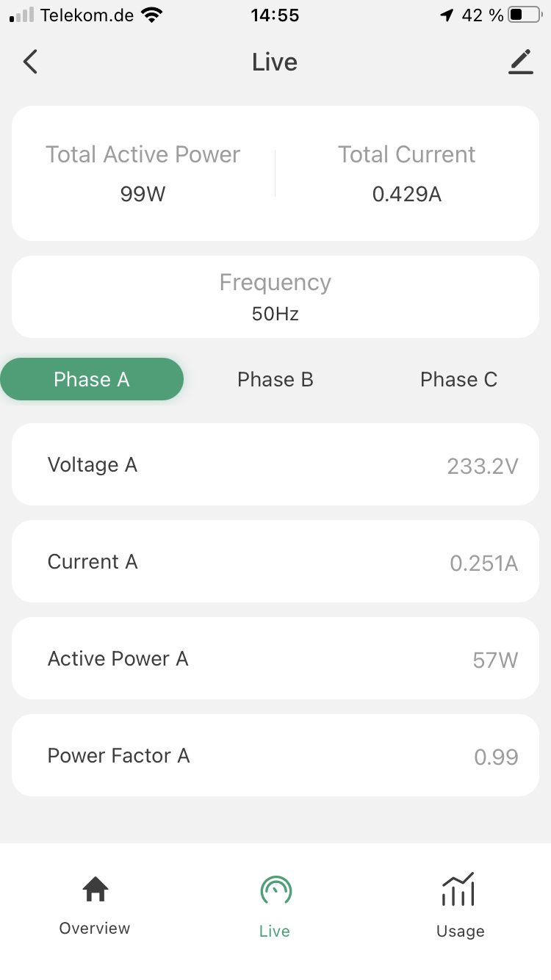Image resolution: width=551 pixels, height=980 pixels.
Task: Tap the Usage chart icon
Action: coord(458,890)
